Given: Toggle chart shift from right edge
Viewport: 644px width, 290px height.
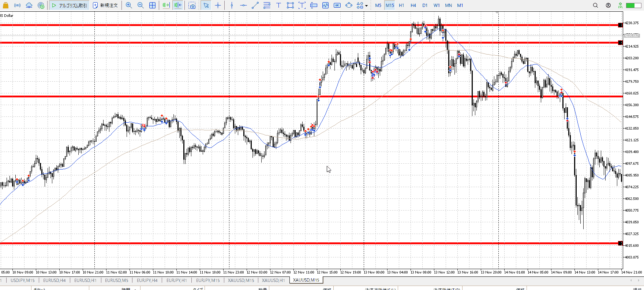Looking at the screenshot, I should click(178, 5).
